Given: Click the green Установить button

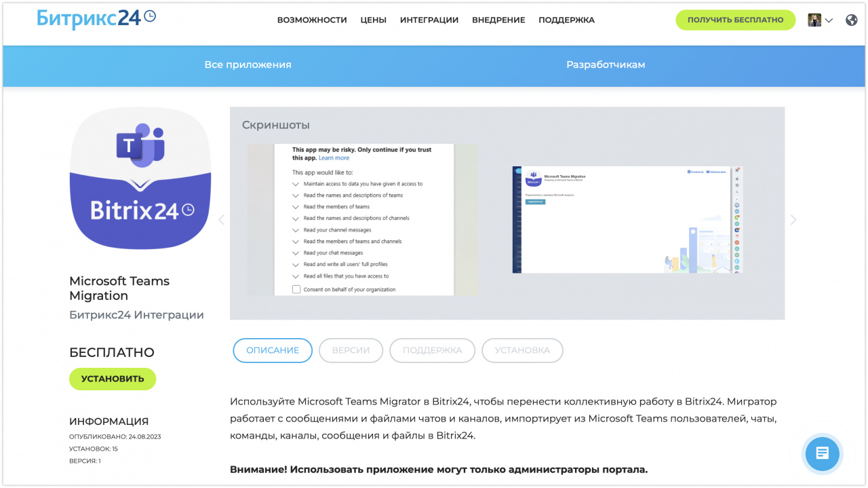Looking at the screenshot, I should 113,379.
